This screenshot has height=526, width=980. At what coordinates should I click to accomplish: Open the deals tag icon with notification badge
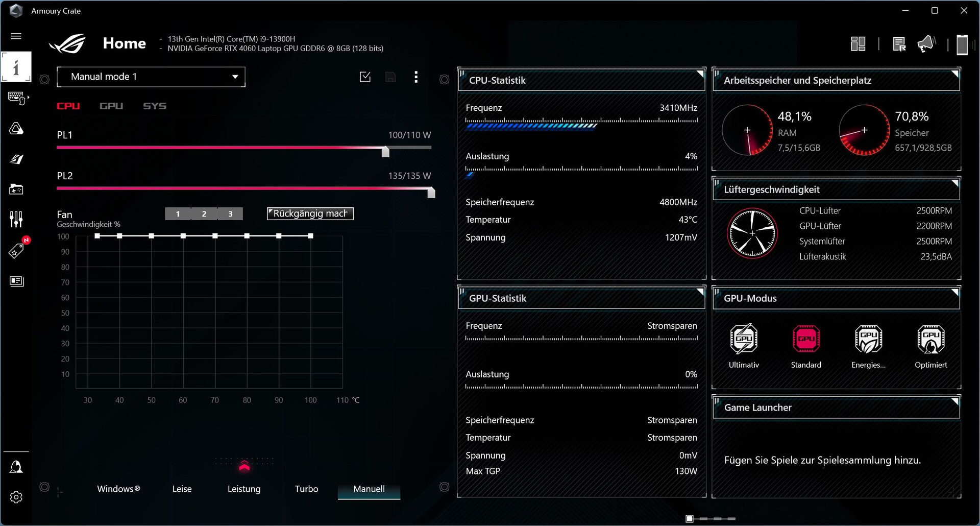coord(17,250)
